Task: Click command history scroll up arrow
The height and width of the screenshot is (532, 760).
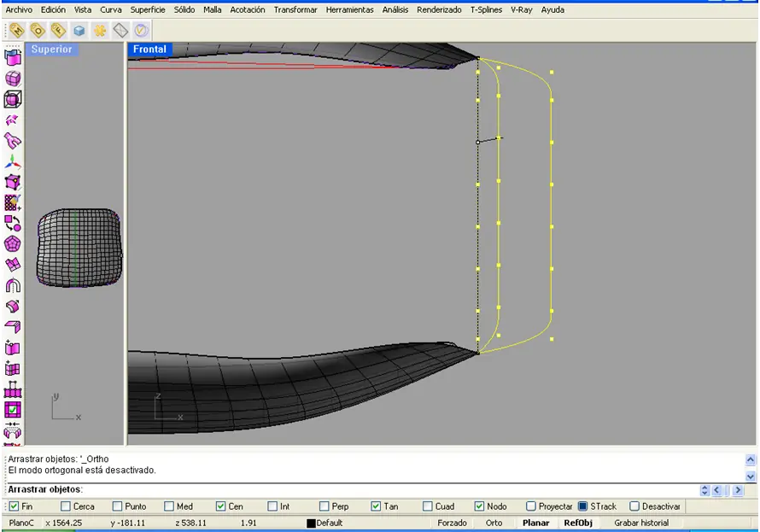Action: click(x=751, y=459)
